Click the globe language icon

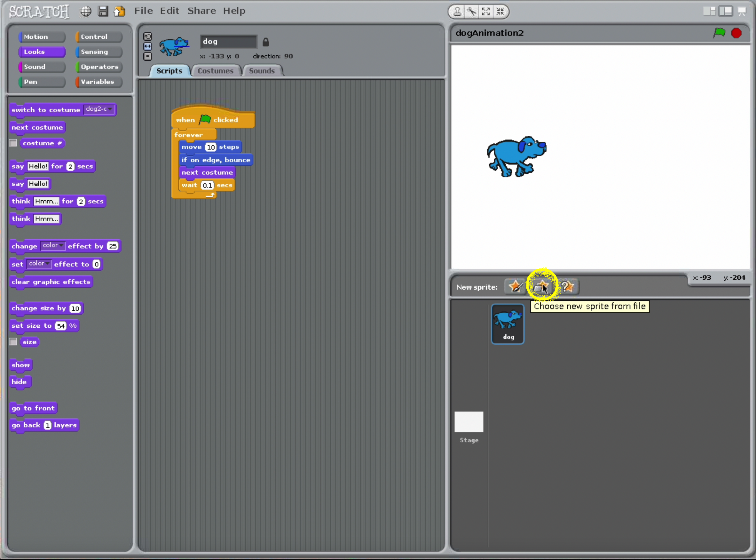[86, 11]
